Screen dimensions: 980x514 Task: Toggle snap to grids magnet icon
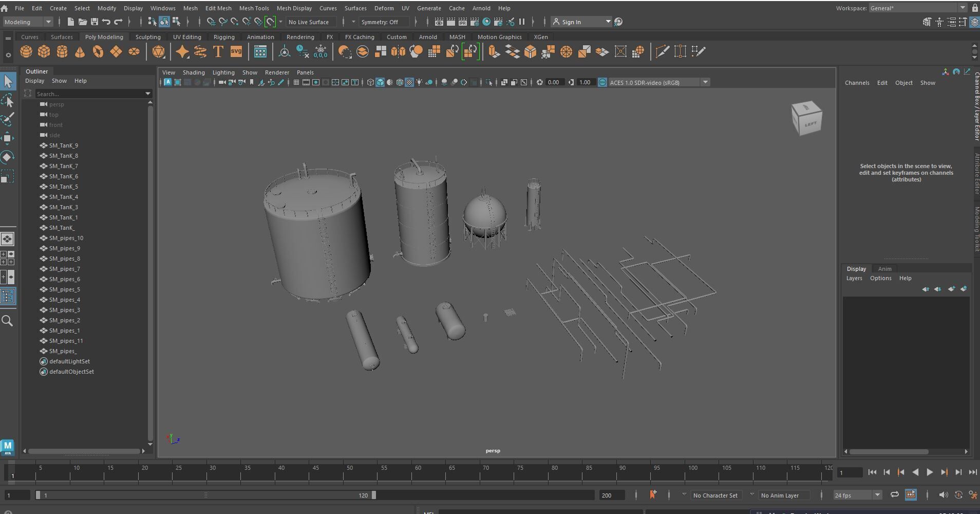(211, 22)
